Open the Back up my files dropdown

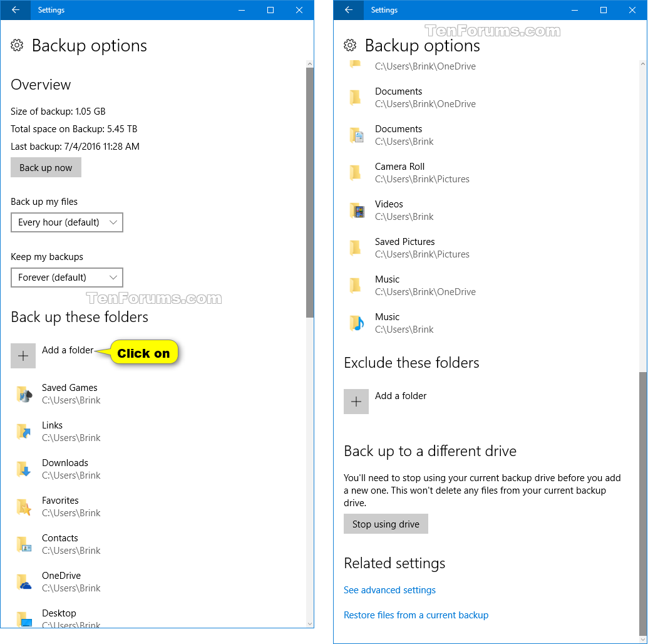click(x=66, y=222)
